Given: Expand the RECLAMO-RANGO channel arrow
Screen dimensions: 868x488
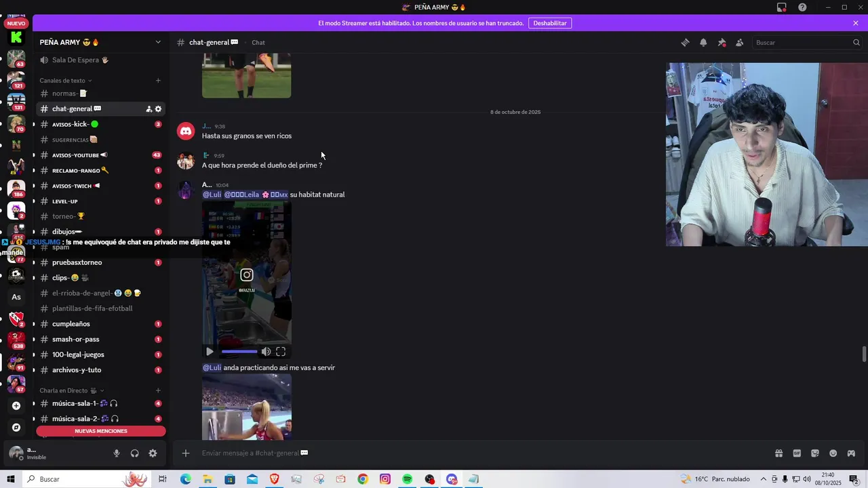Looking at the screenshot, I should click(34, 171).
